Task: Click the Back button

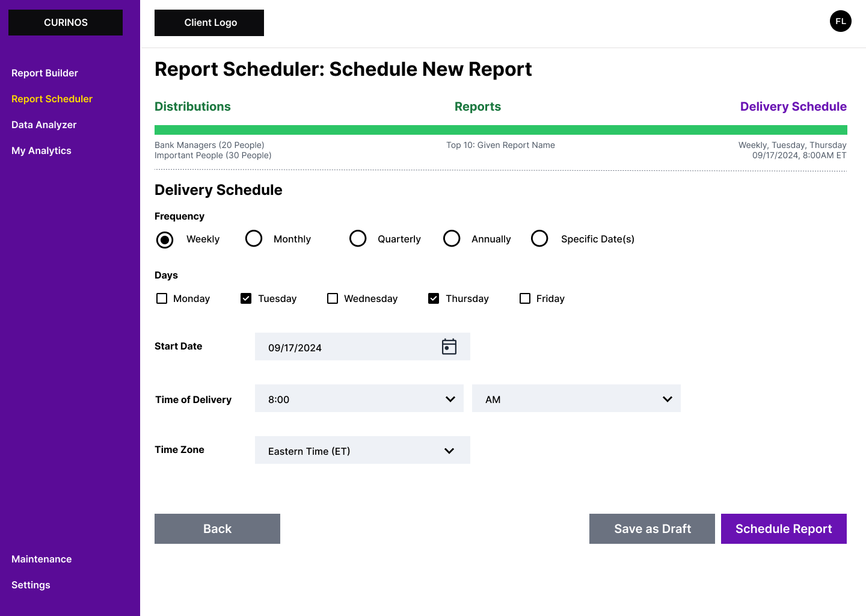Action: pos(217,529)
